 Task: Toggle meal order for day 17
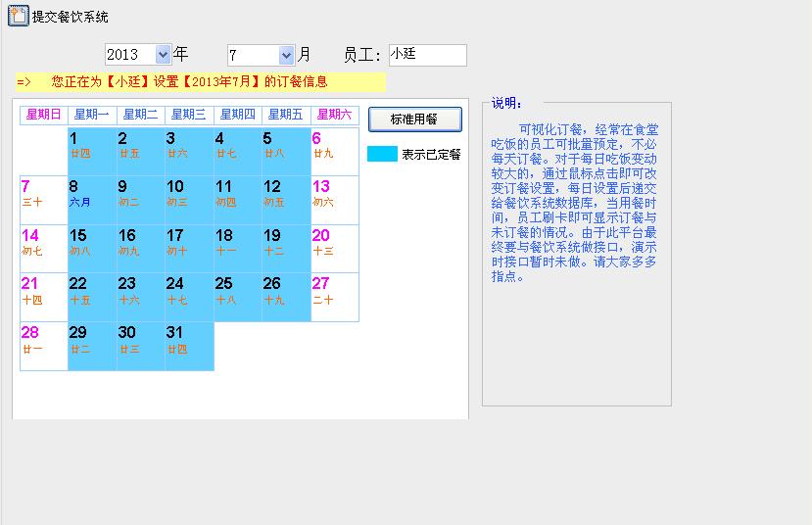(190, 249)
